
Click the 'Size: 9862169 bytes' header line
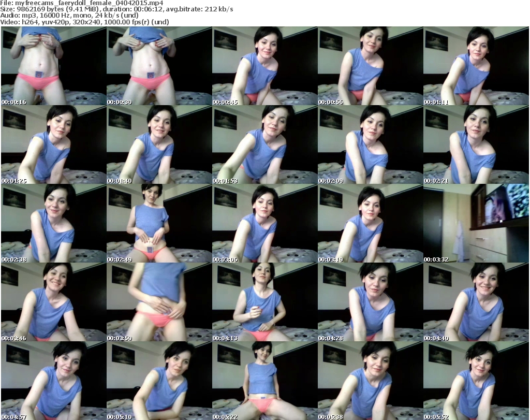[116, 9]
